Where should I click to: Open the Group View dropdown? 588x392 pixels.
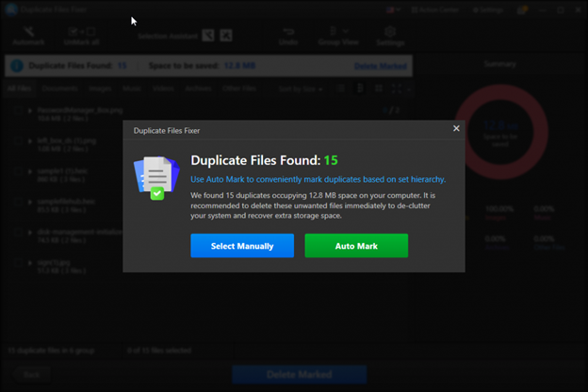pos(338,36)
